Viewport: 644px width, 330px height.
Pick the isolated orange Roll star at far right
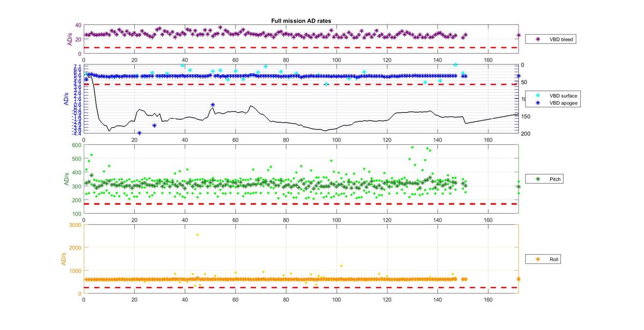(x=518, y=278)
